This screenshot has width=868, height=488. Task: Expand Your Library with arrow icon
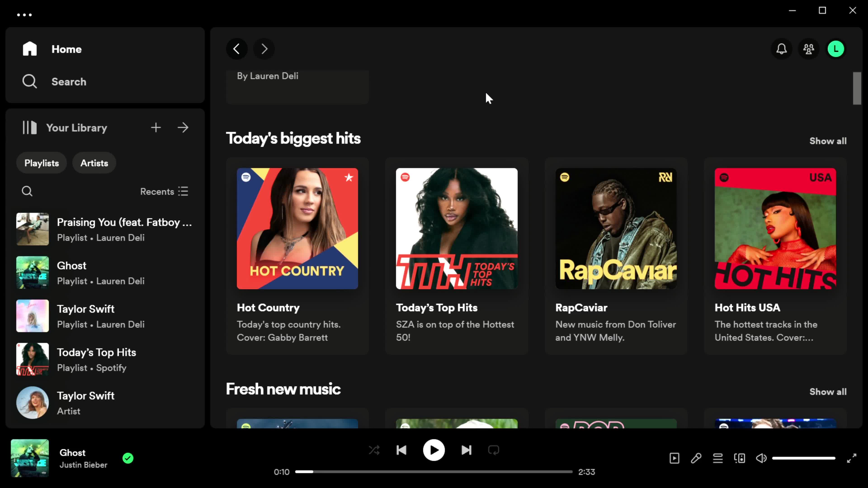pyautogui.click(x=184, y=127)
